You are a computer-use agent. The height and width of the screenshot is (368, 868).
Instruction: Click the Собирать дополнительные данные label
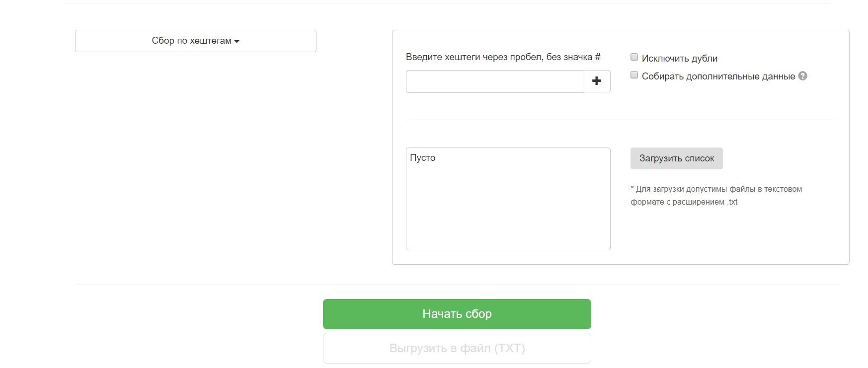[718, 76]
